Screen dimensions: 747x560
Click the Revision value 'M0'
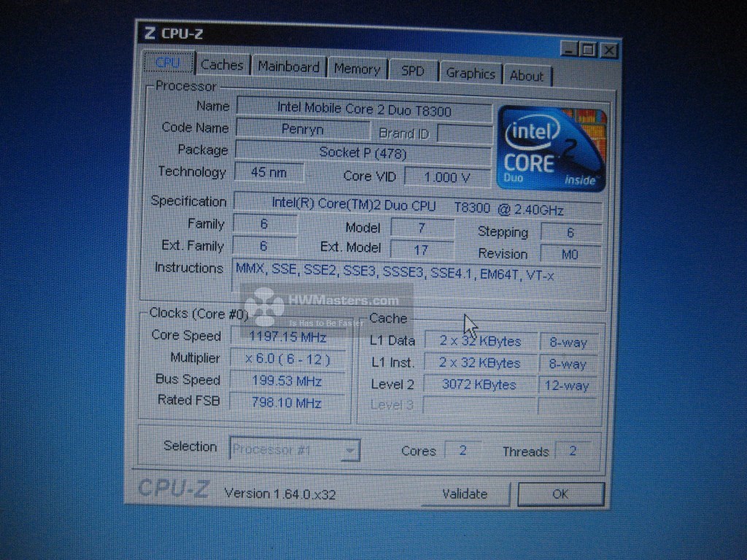(570, 254)
